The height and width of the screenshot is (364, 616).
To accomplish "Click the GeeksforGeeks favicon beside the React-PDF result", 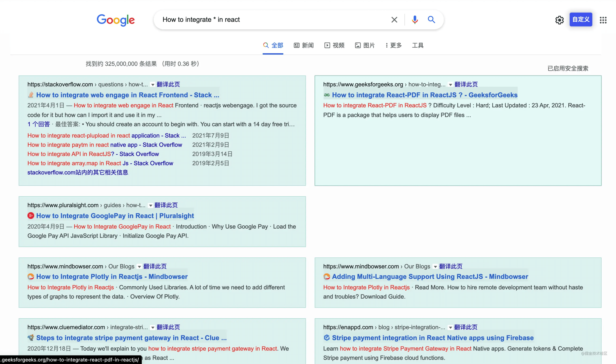I will (x=327, y=95).
